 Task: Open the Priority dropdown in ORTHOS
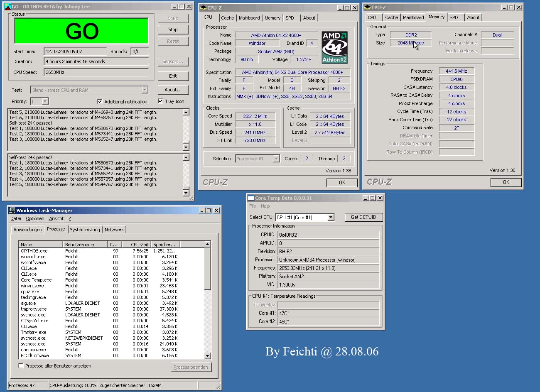point(45,101)
